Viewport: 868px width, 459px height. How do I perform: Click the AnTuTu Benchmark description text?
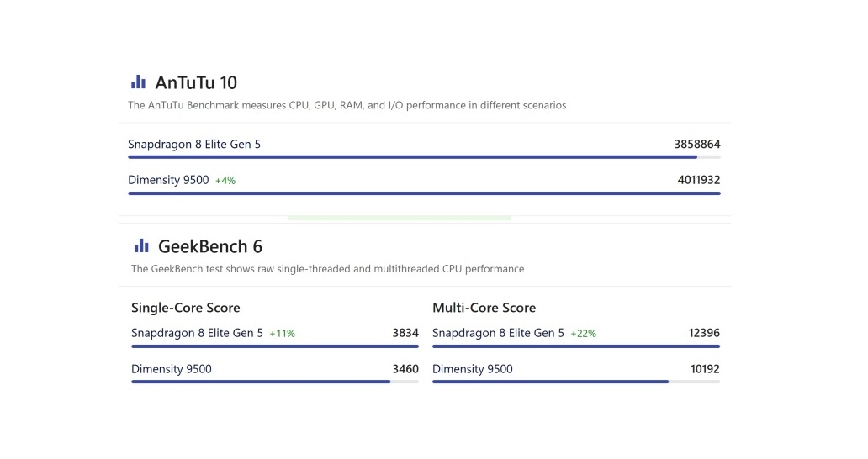(x=347, y=106)
